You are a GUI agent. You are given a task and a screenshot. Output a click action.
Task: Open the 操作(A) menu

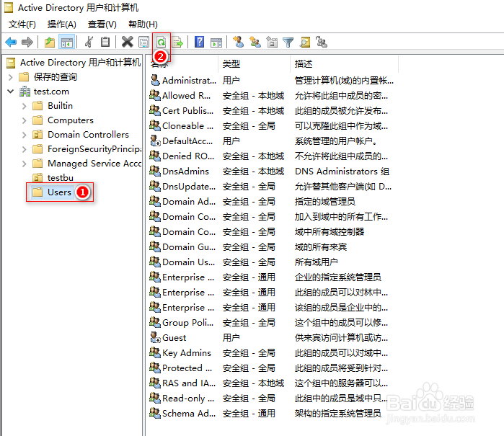(x=62, y=24)
